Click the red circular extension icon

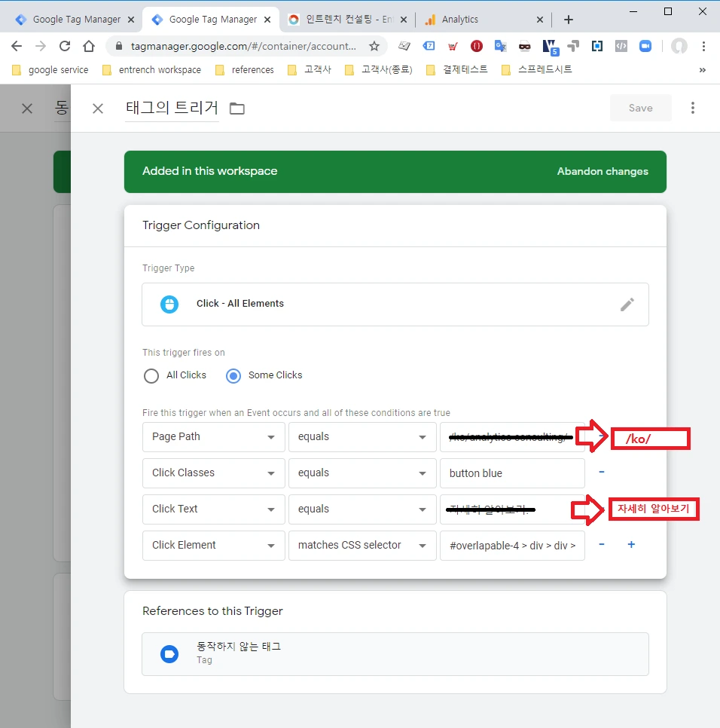[477, 46]
